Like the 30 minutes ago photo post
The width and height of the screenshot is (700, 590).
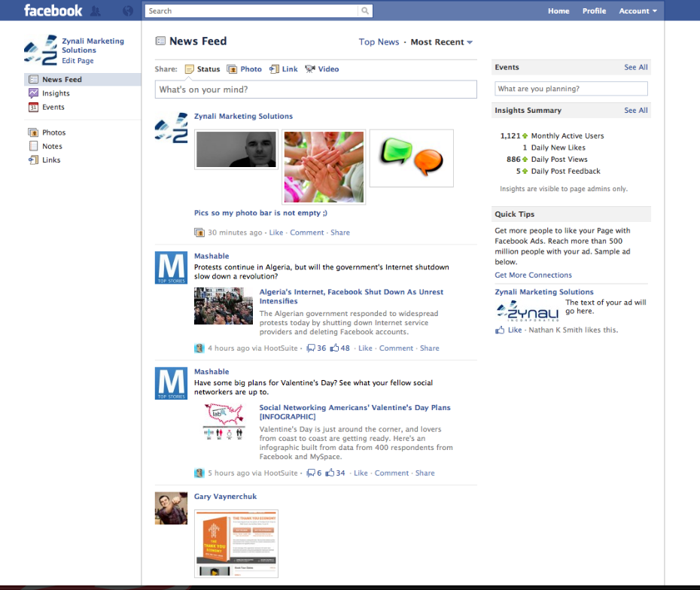276,233
